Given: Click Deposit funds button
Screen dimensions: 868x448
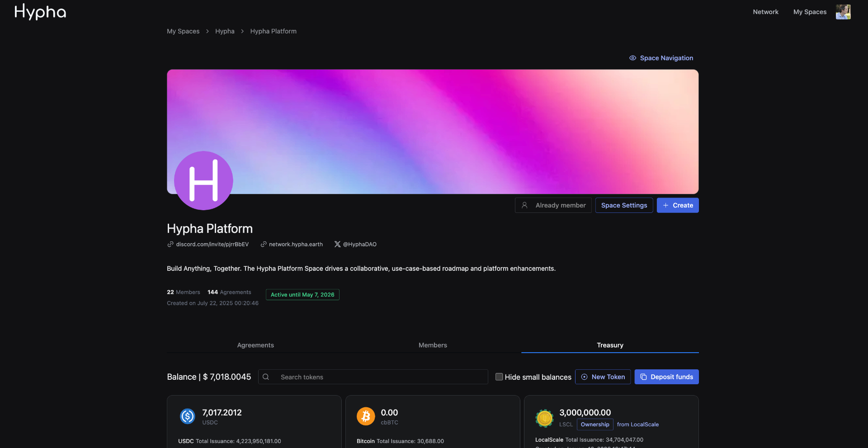Looking at the screenshot, I should [666, 377].
